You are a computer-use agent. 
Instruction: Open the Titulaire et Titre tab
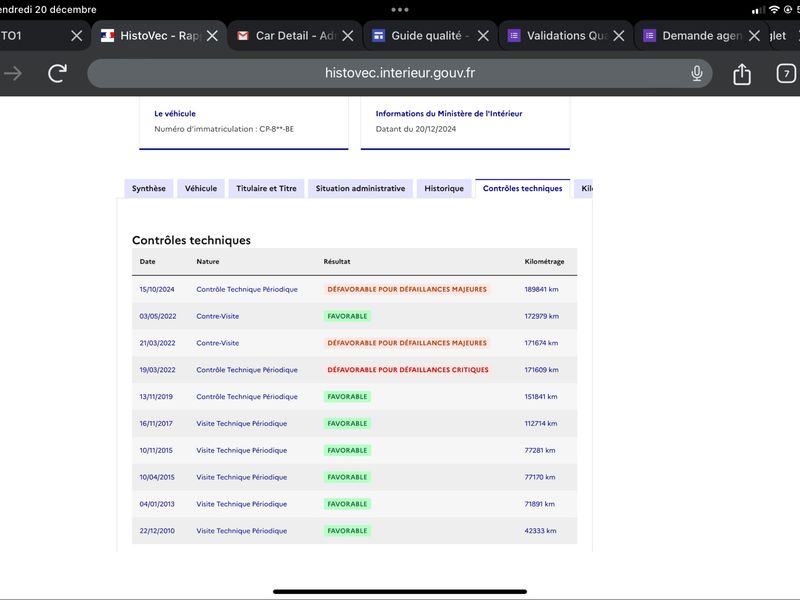point(266,188)
